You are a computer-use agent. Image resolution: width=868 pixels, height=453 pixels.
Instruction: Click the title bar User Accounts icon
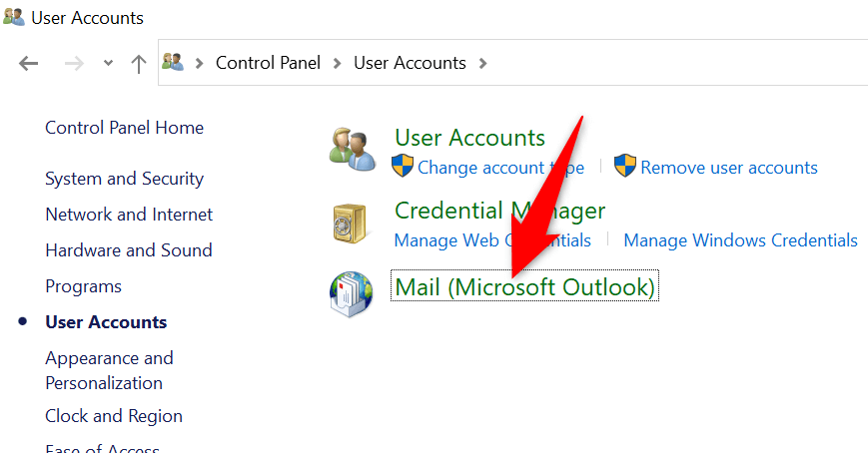tap(14, 17)
